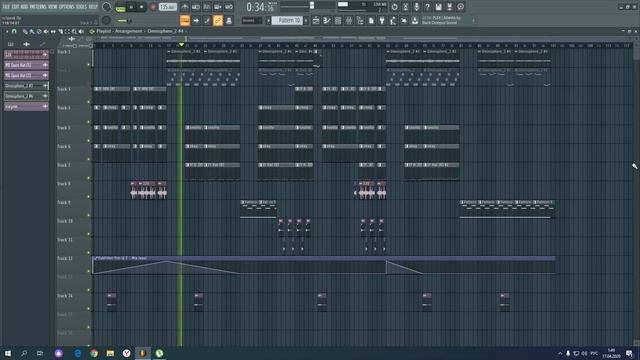Open the playlist view icon
The width and height of the screenshot is (640, 360).
point(316,20)
